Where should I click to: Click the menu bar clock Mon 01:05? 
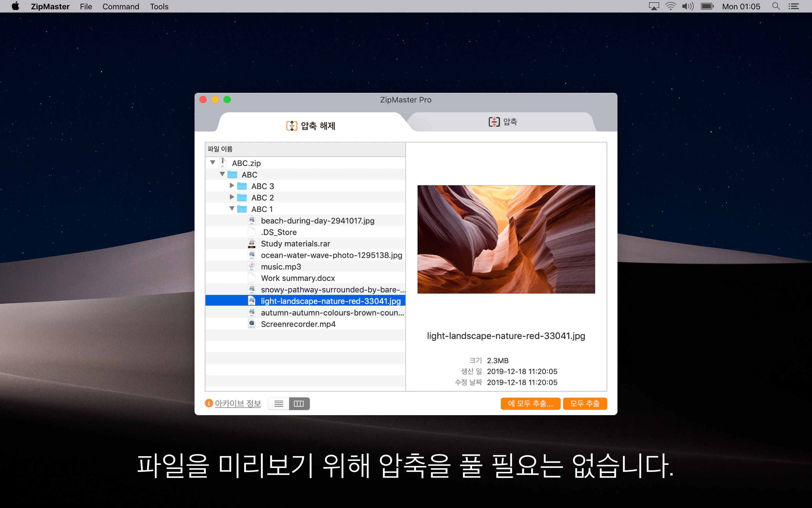pos(741,6)
